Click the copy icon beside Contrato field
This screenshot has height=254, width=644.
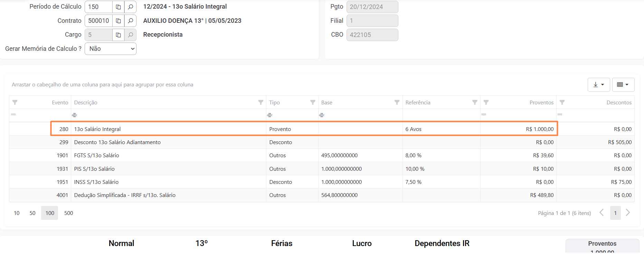(x=118, y=21)
